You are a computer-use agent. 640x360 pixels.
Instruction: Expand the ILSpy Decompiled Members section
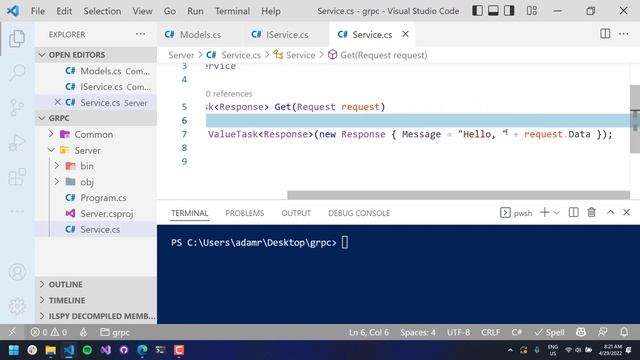(x=96, y=316)
